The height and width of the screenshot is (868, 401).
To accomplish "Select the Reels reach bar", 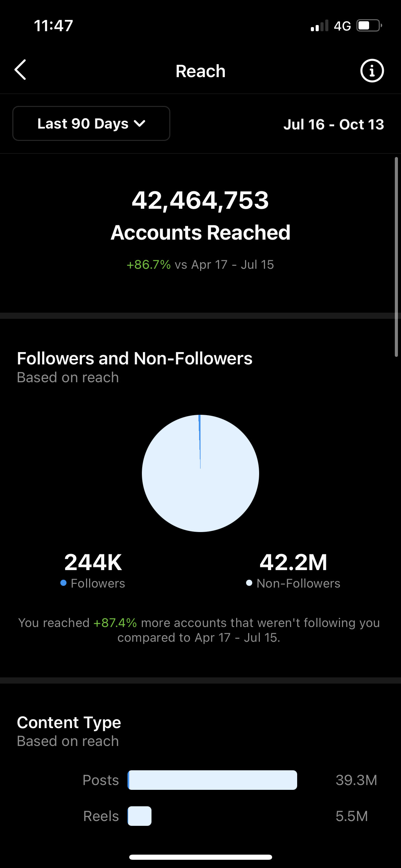I will coord(139,816).
